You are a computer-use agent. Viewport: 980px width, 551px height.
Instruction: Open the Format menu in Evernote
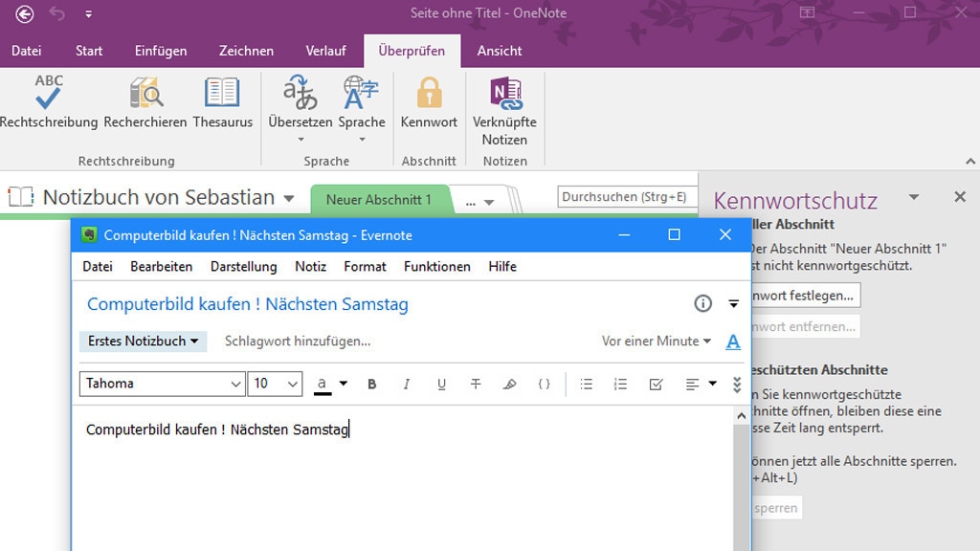pyautogui.click(x=365, y=266)
